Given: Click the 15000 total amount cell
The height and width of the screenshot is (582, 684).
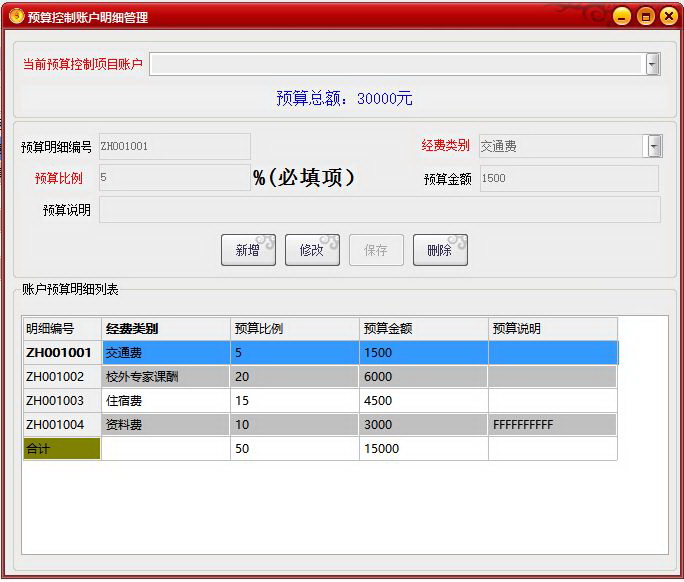Looking at the screenshot, I should click(x=424, y=448).
